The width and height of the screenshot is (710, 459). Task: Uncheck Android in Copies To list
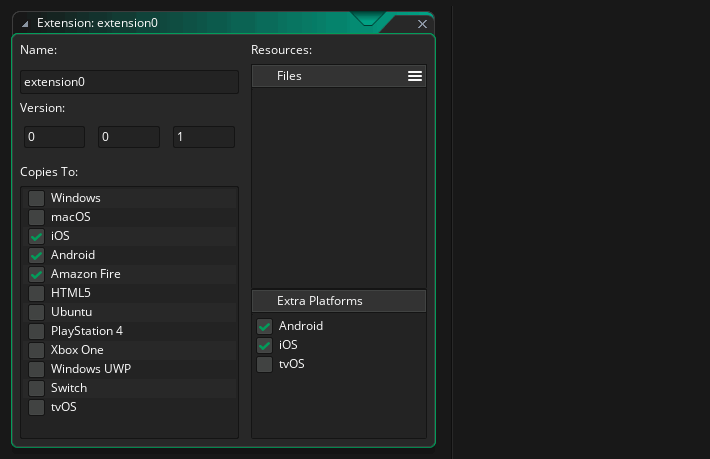tap(36, 255)
